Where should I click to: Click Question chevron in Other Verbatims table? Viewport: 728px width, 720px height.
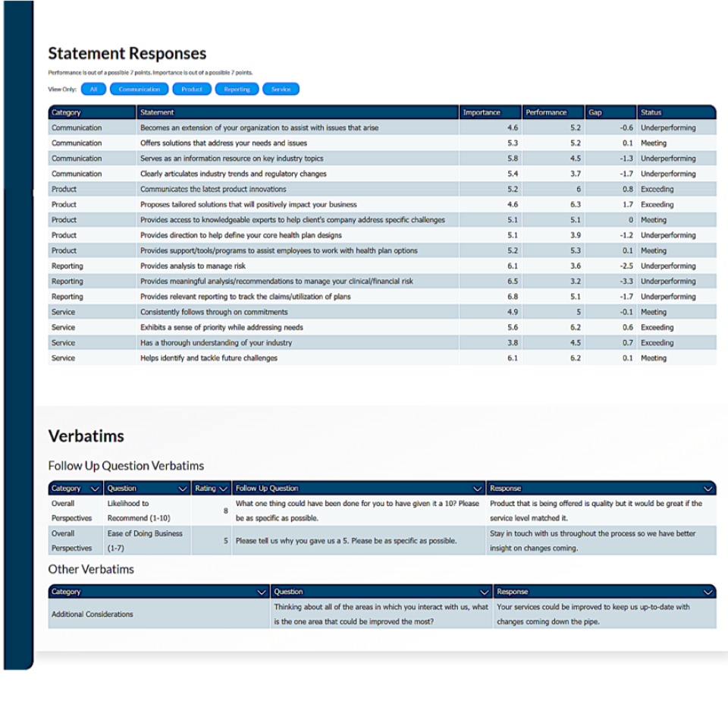[x=485, y=592]
